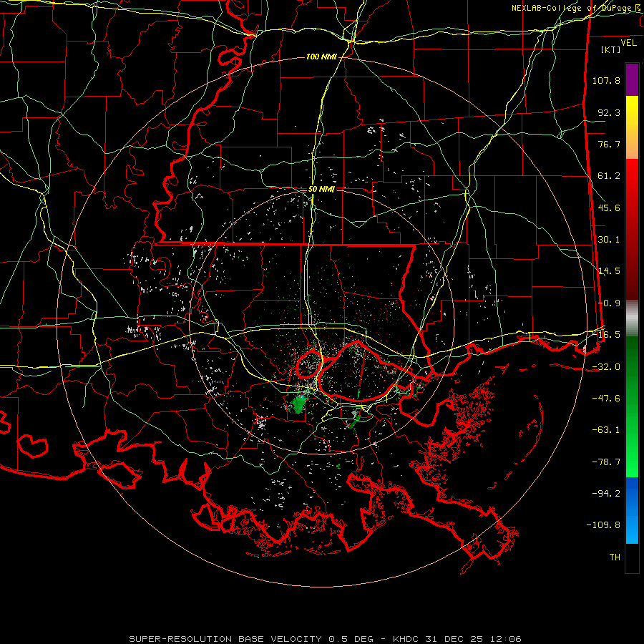Click the blue segment of the color bar
This screenshot has width=644, height=644.
point(632,510)
